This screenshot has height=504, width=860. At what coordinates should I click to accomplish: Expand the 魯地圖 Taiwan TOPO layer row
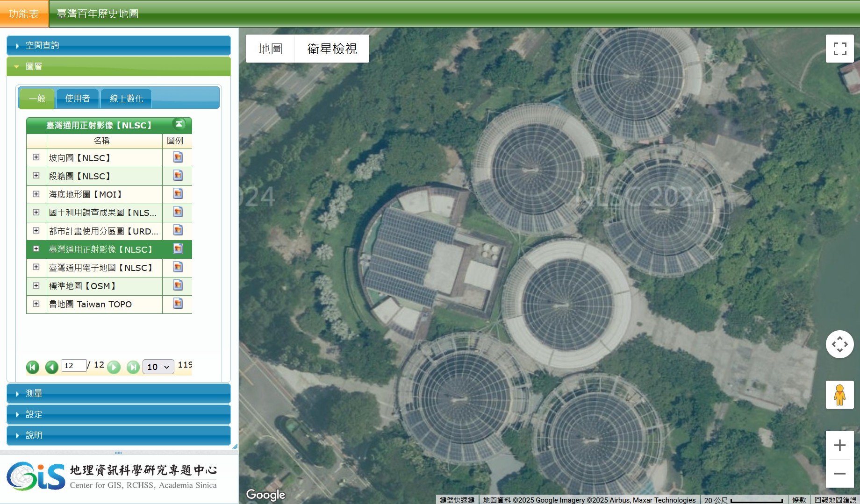pyautogui.click(x=36, y=304)
